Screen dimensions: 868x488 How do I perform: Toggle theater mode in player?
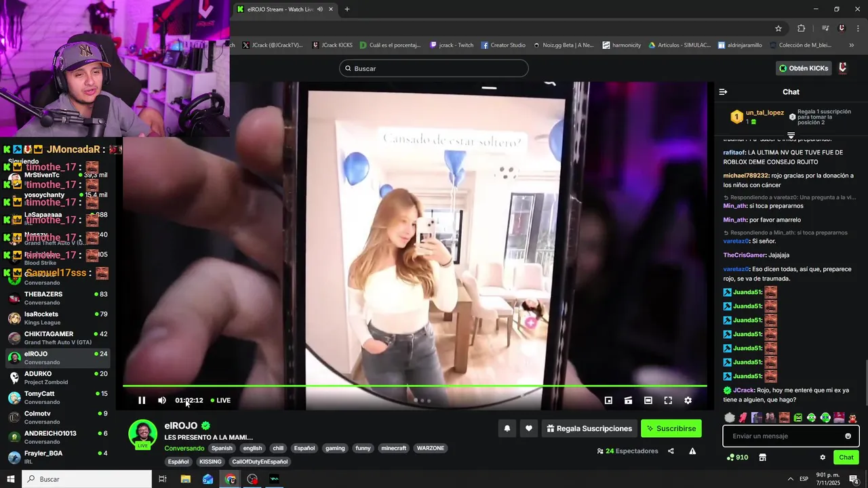point(648,401)
